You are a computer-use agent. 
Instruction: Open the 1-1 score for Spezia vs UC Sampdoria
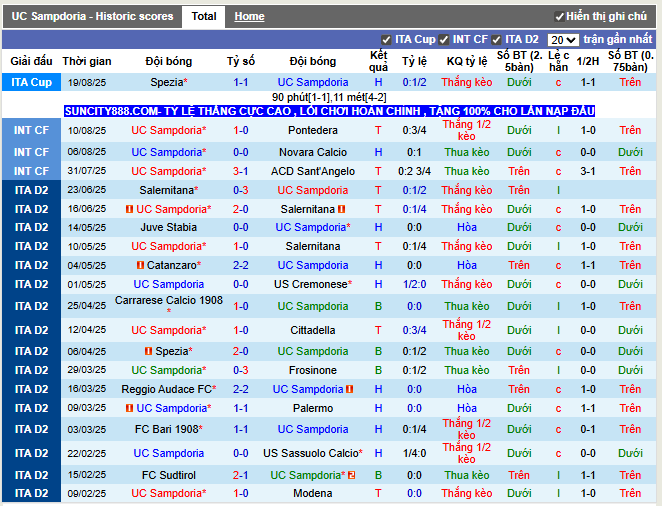(x=241, y=82)
